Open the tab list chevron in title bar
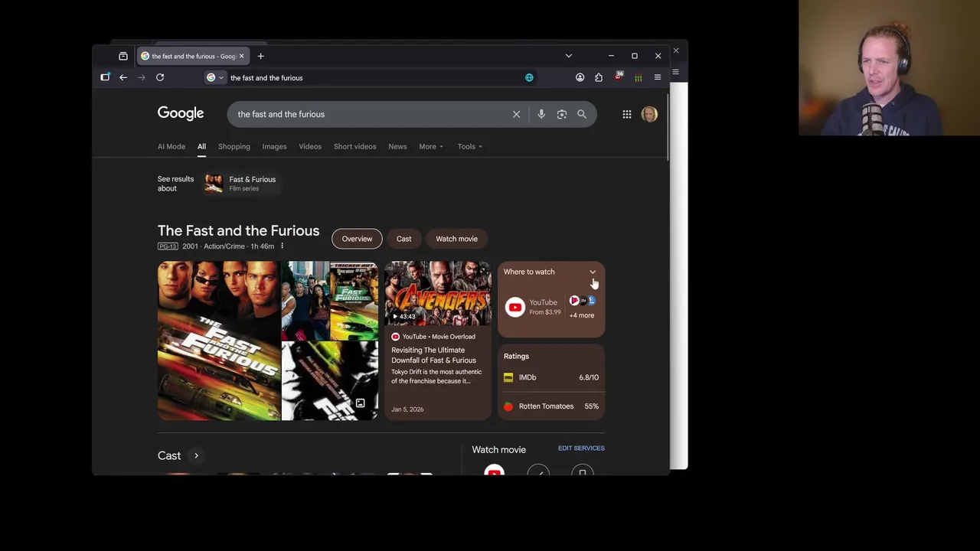The width and height of the screenshot is (980, 551). pos(568,56)
